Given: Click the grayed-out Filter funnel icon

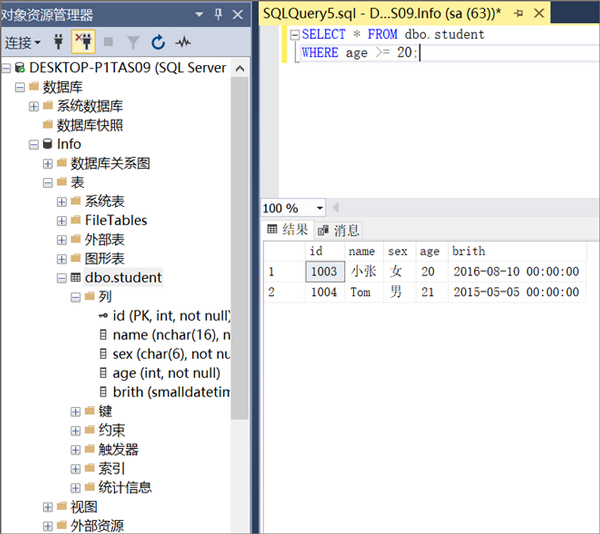Looking at the screenshot, I should click(133, 42).
